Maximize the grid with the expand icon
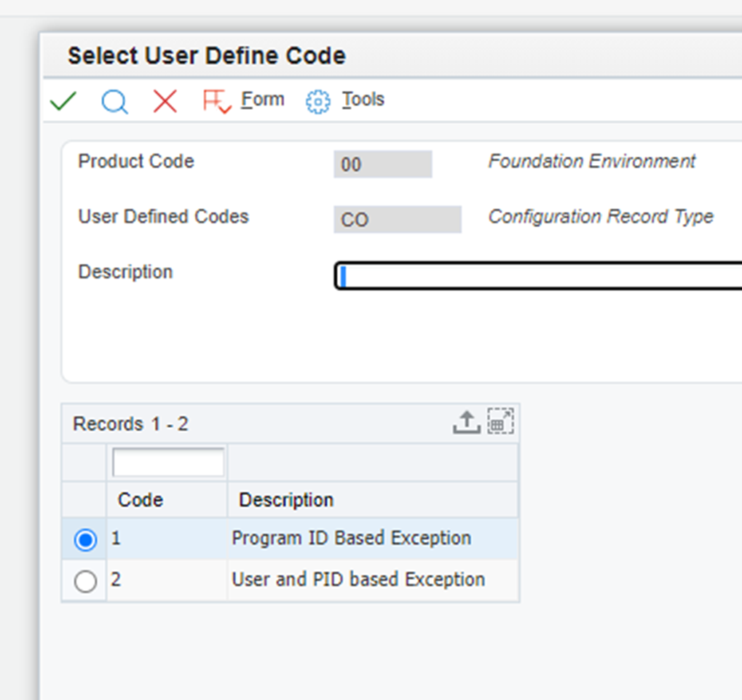Viewport: 742px width, 700px height. (x=500, y=421)
